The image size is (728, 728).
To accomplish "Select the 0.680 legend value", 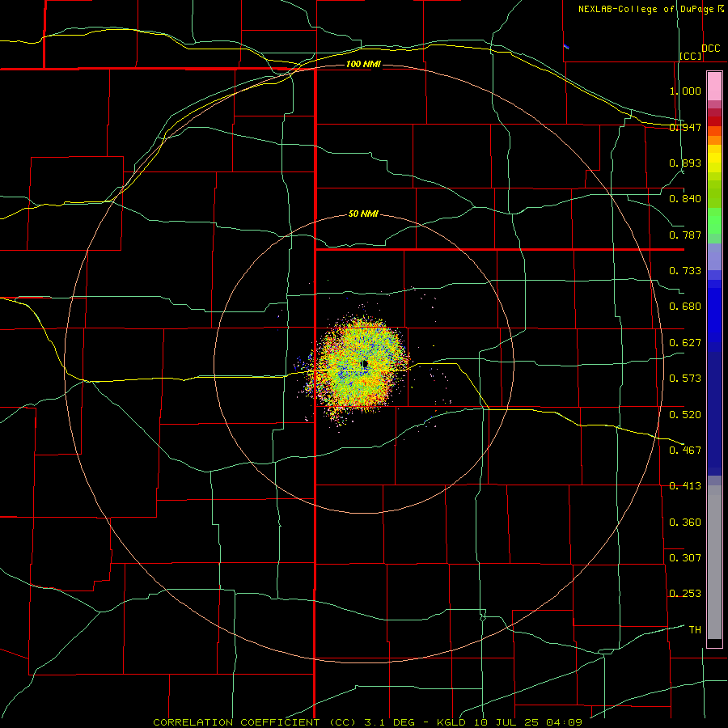I will 685,307.
